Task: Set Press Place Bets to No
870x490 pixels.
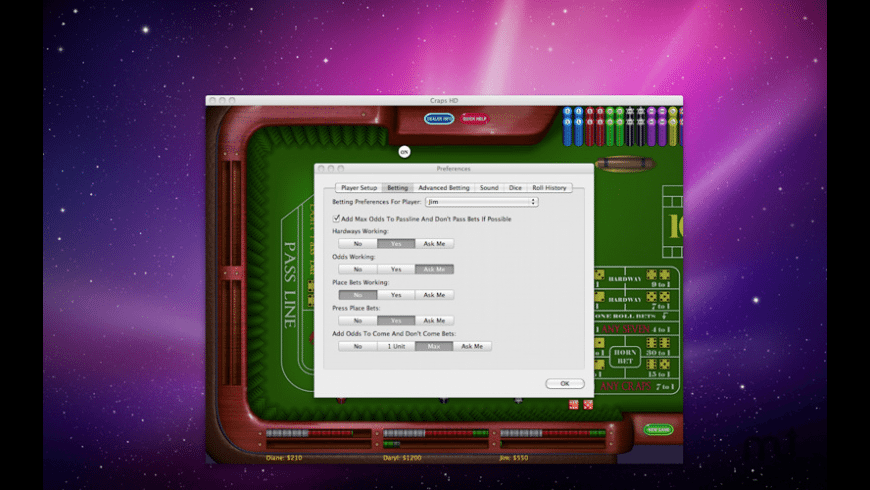Action: [x=358, y=320]
